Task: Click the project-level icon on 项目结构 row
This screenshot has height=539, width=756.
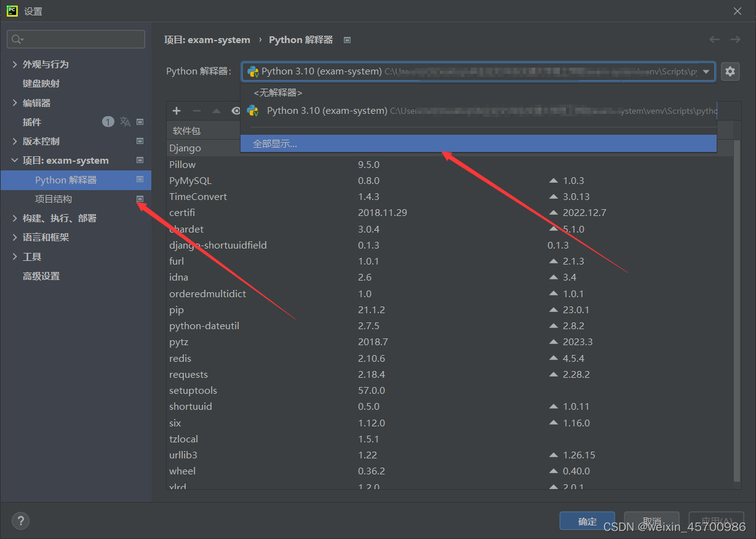Action: 140,199
